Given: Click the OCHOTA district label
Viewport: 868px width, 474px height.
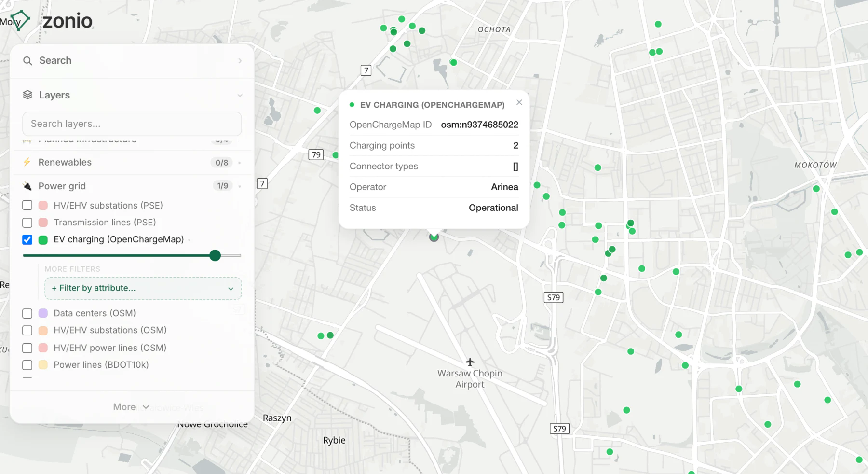Looking at the screenshot, I should 494,29.
